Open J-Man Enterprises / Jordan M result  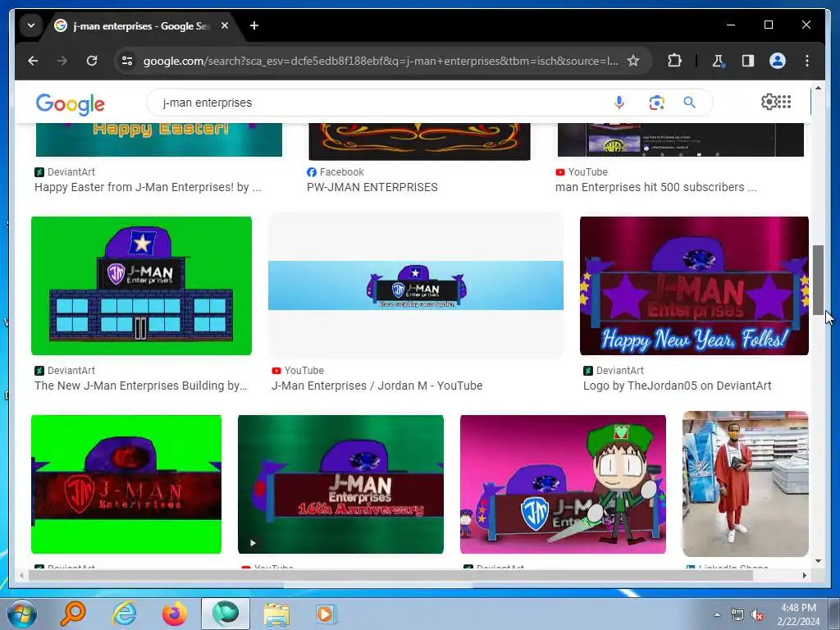coord(377,386)
